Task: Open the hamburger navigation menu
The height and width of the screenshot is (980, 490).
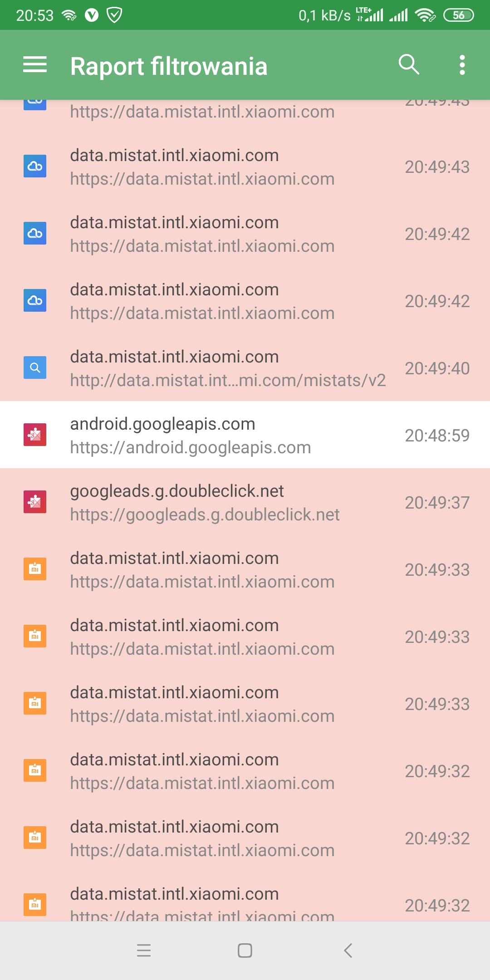Action: coord(35,65)
